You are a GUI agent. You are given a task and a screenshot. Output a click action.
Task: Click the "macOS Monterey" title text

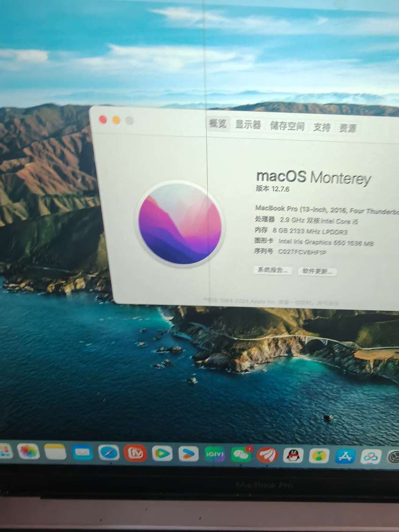tap(314, 177)
